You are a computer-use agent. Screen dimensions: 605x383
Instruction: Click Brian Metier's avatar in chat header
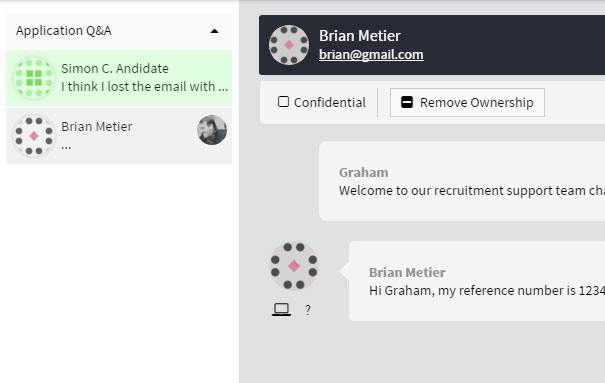coord(289,45)
